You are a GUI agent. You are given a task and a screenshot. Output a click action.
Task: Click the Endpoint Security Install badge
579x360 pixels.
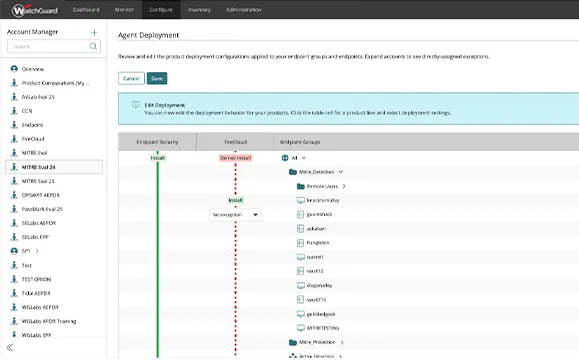point(158,158)
